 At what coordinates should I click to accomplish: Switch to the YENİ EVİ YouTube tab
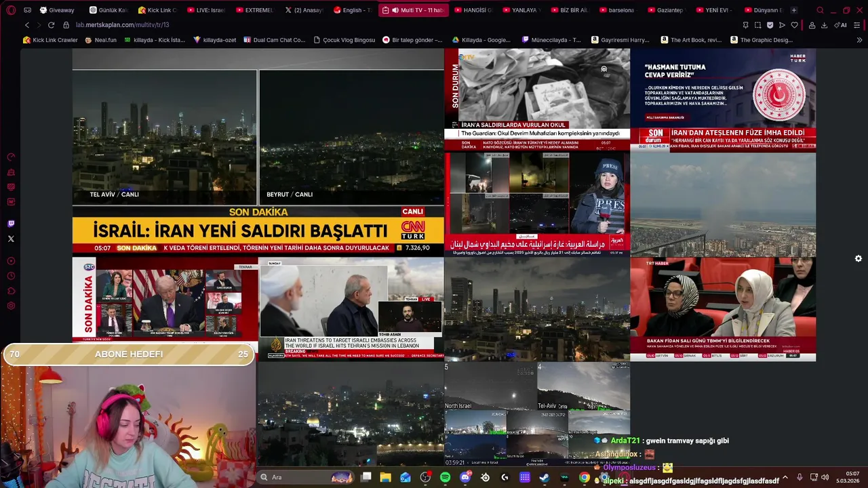(x=714, y=10)
